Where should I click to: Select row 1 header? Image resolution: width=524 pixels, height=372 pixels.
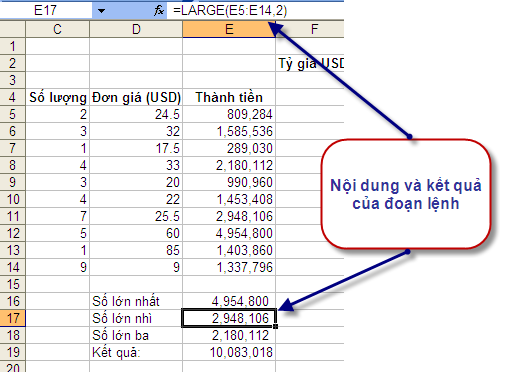[x=13, y=46]
